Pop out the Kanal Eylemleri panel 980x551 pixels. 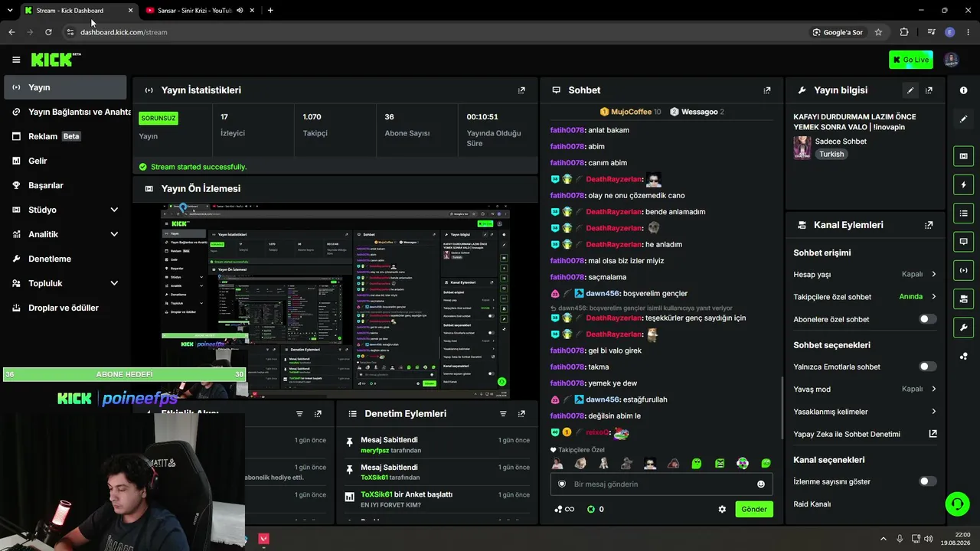pos(929,225)
